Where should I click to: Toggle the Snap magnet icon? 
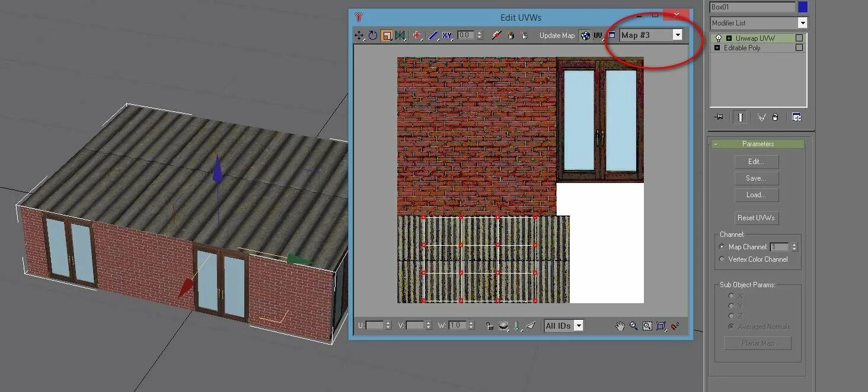(x=675, y=326)
